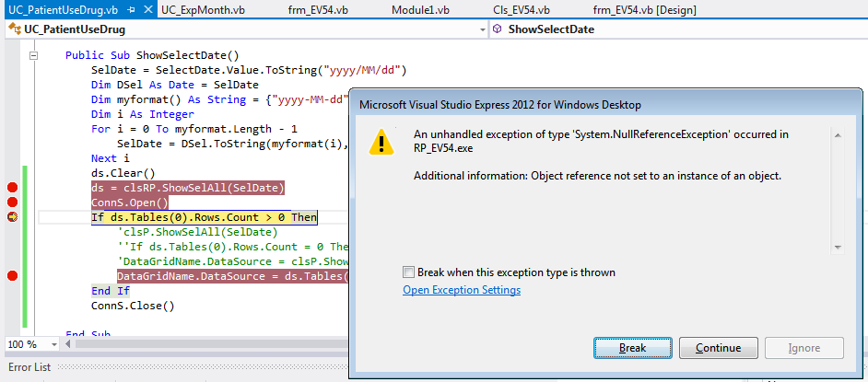868x382 pixels.
Task: Switch to the Cls_EV54.vb tab
Action: point(521,10)
